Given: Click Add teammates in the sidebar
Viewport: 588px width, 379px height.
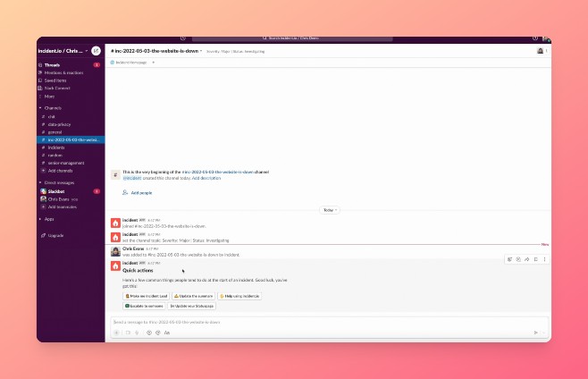Looking at the screenshot, I should click(x=62, y=206).
